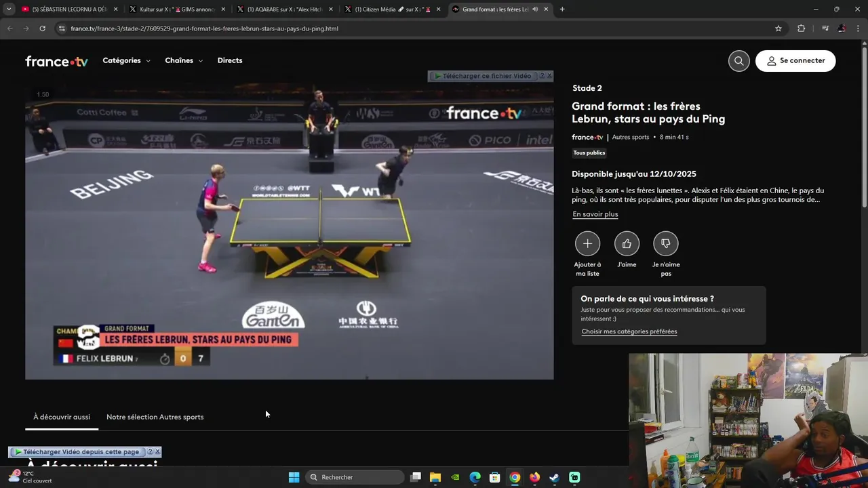Open Task View on the taskbar

click(x=416, y=477)
